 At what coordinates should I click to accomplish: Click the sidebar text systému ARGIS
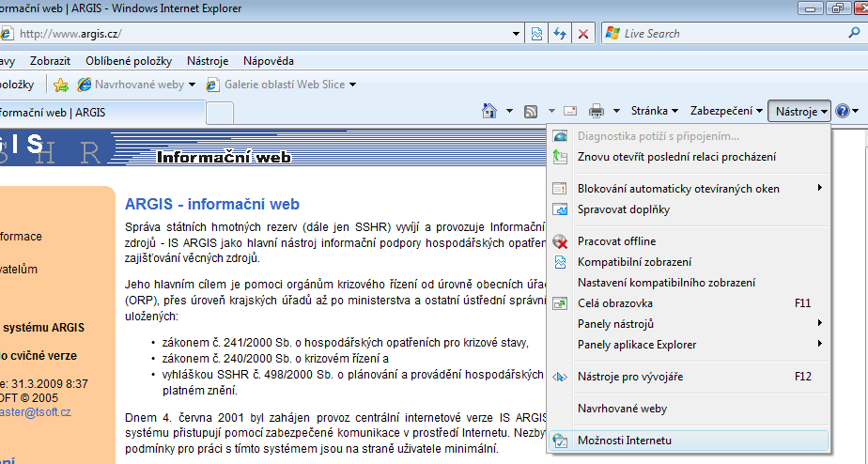[x=44, y=328]
